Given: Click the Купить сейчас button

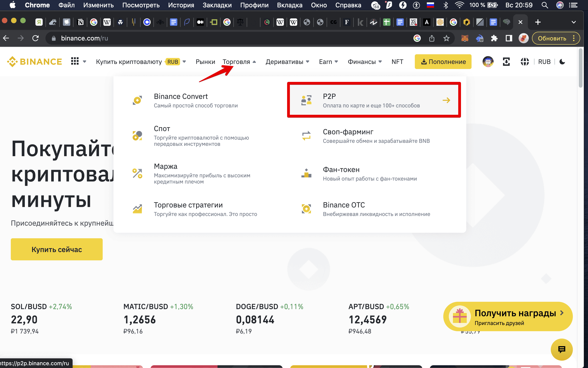Looking at the screenshot, I should point(57,249).
